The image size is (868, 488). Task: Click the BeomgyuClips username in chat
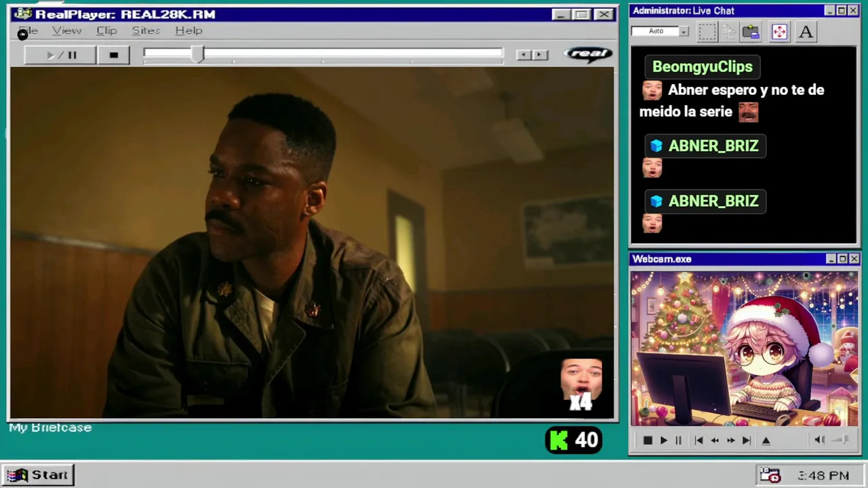tap(702, 66)
